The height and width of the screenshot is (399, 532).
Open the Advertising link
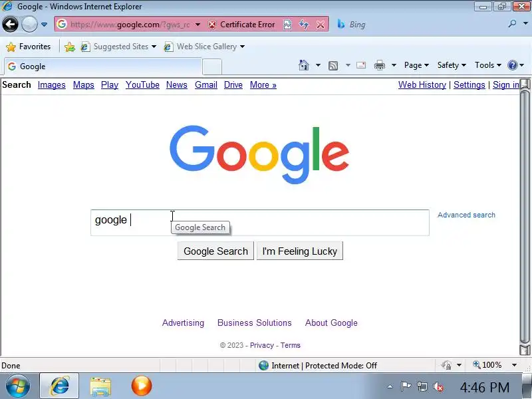pos(184,323)
